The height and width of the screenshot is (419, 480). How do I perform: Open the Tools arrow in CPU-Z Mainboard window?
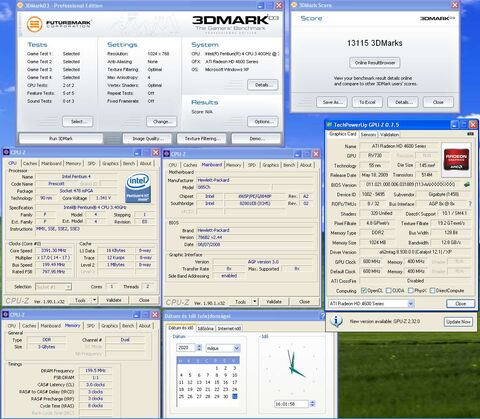tap(255, 302)
